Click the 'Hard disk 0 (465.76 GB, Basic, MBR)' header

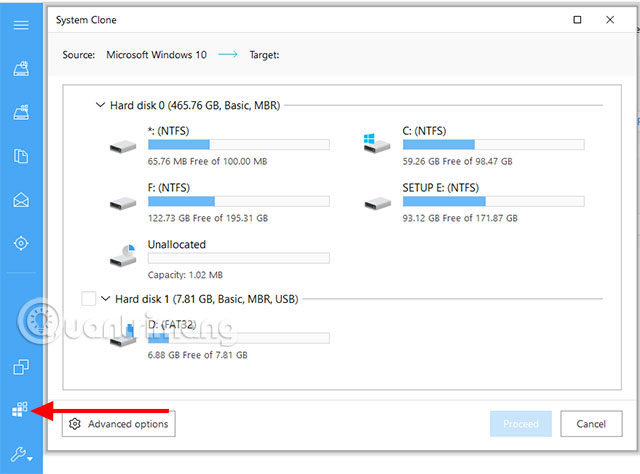[195, 105]
